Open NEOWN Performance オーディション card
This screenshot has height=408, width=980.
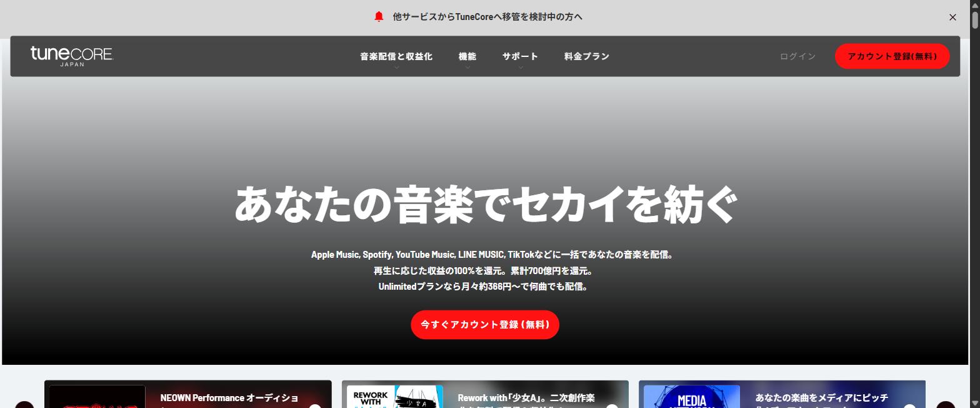pyautogui.click(x=187, y=394)
